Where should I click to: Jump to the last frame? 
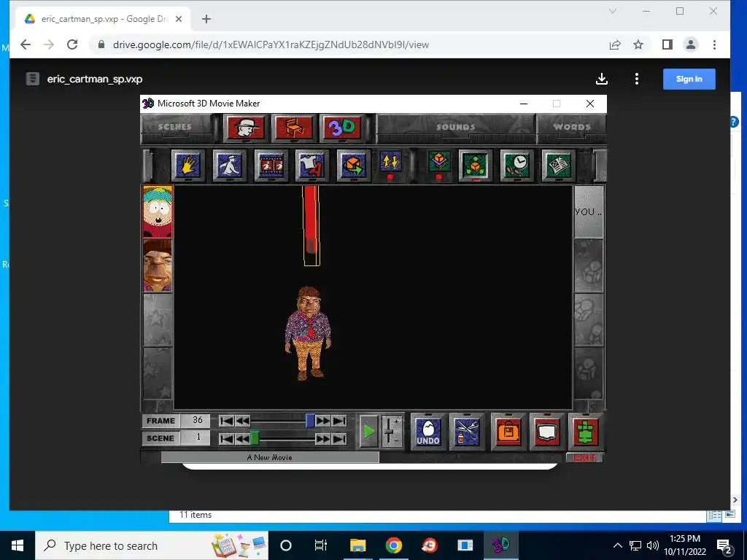(x=339, y=421)
